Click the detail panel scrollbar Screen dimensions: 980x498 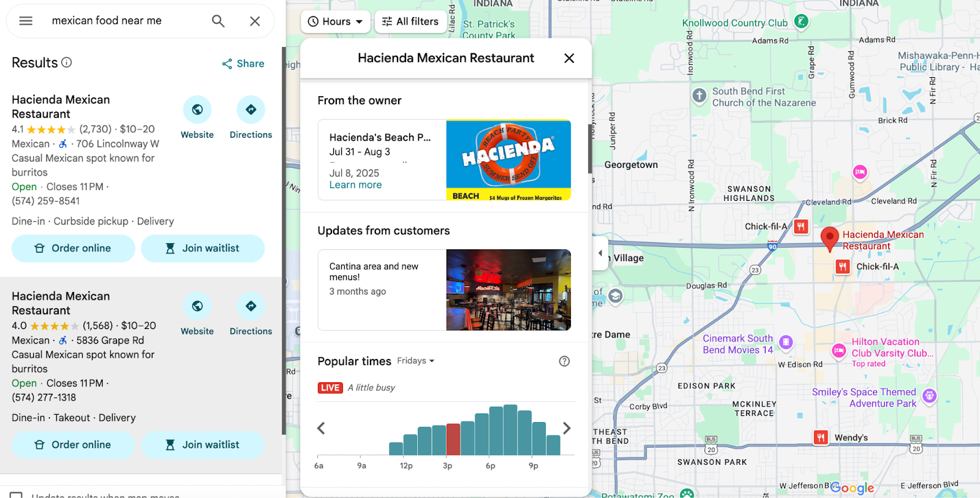590,149
